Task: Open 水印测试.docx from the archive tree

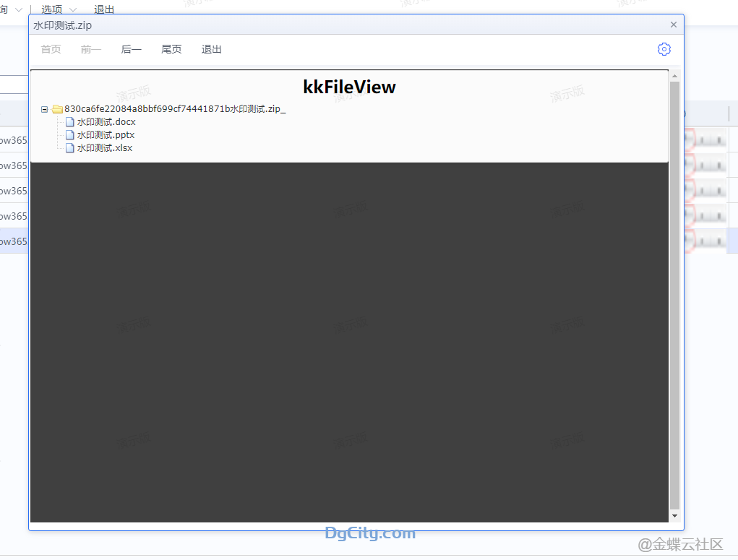Action: [106, 122]
